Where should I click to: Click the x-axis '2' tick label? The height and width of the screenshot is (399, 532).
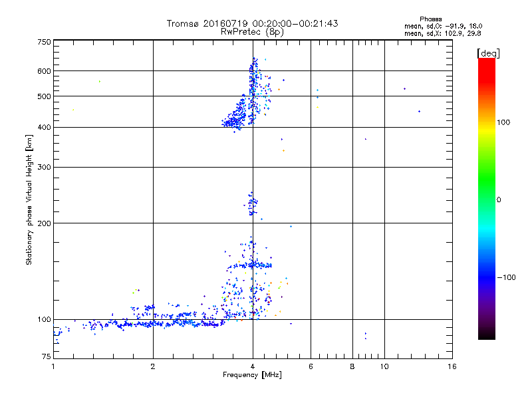(153, 366)
